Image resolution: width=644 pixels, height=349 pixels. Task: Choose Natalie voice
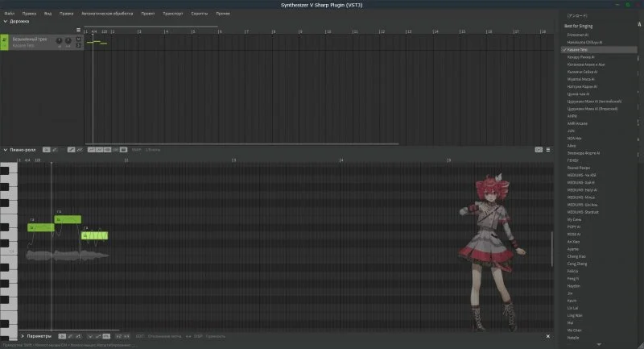tap(573, 338)
